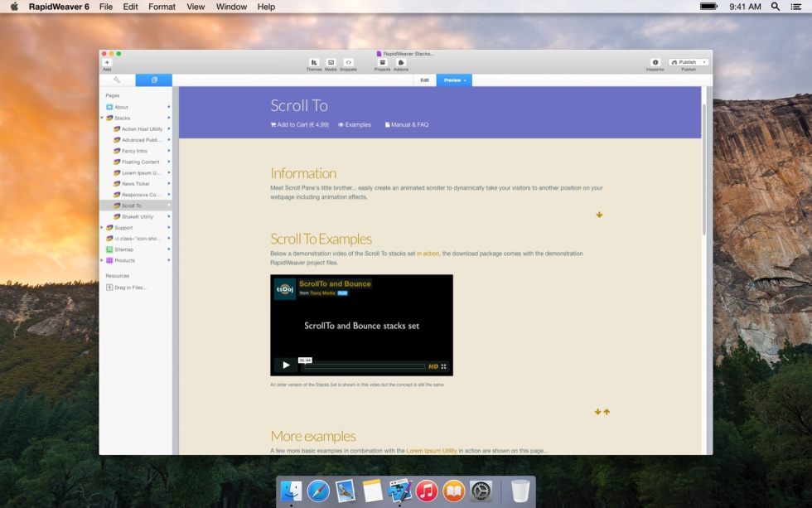Screen dimensions: 812x508
Task: Open the File menu
Action: click(x=106, y=7)
